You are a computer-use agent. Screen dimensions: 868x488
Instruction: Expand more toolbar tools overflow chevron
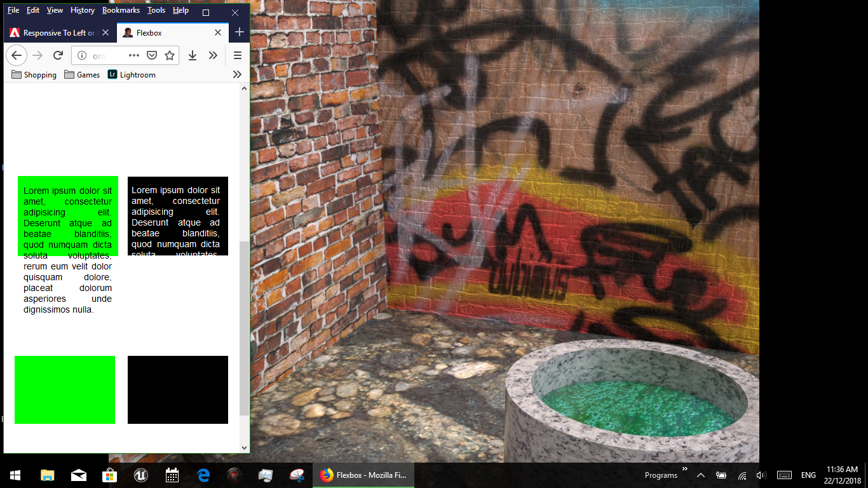(213, 55)
